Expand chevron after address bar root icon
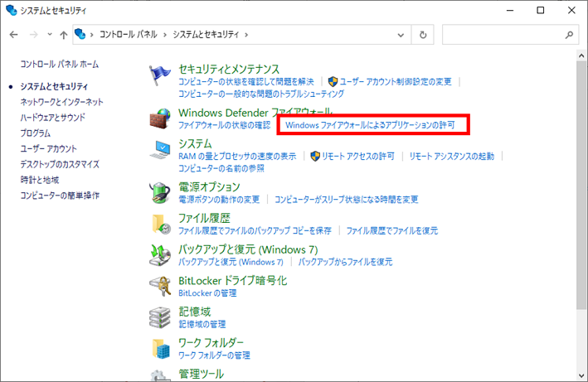Viewport: 588px width, 382px height. pos(91,35)
